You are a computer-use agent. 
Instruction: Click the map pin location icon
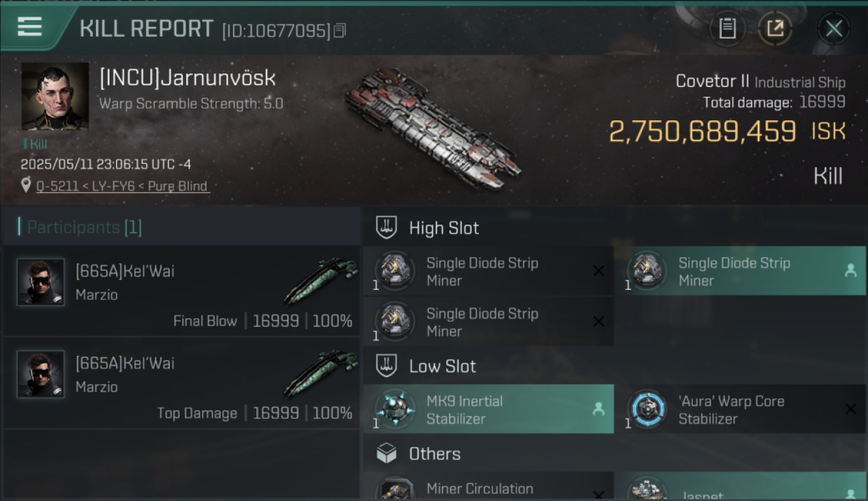click(26, 185)
